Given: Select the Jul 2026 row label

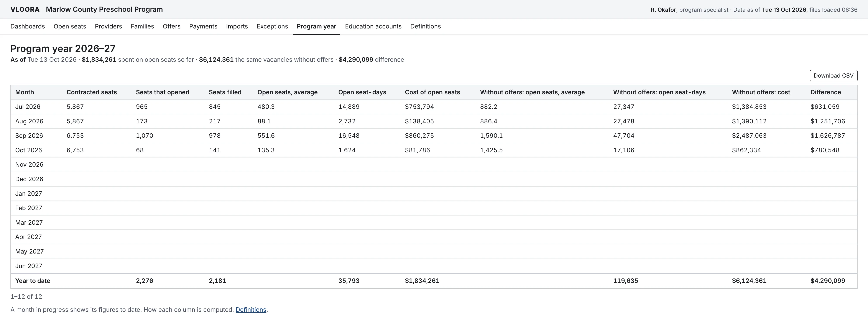Looking at the screenshot, I should pos(28,107).
